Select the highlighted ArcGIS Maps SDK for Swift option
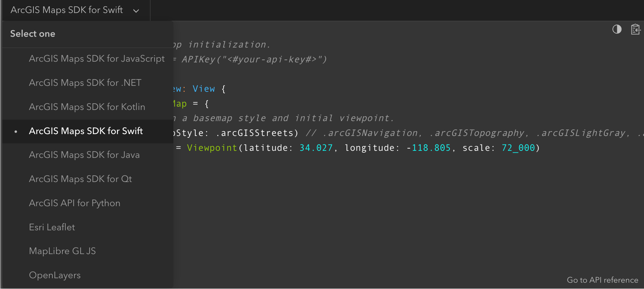 coord(88,131)
